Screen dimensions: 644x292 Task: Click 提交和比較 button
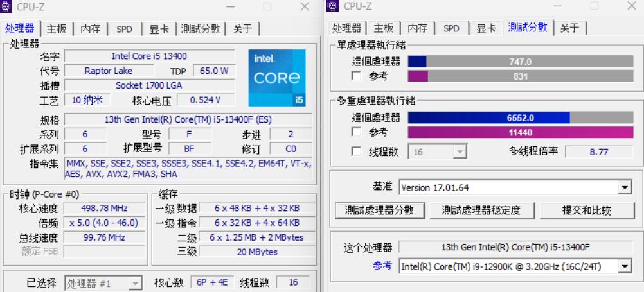click(587, 210)
